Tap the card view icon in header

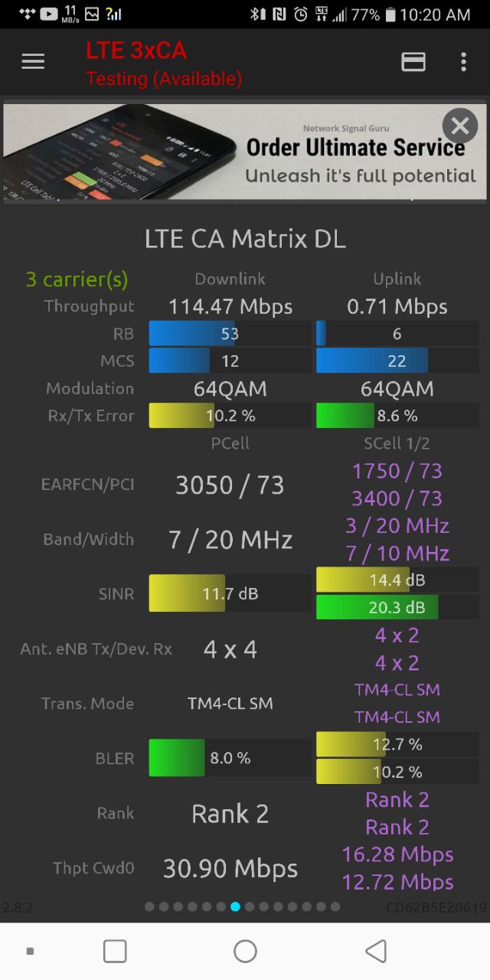[x=413, y=62]
